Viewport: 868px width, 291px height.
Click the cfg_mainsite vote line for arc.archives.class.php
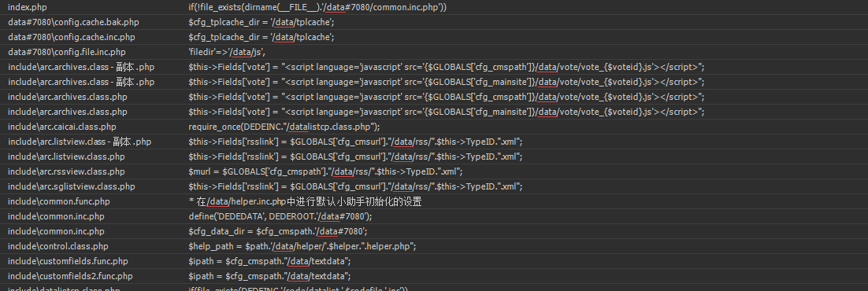click(446, 112)
